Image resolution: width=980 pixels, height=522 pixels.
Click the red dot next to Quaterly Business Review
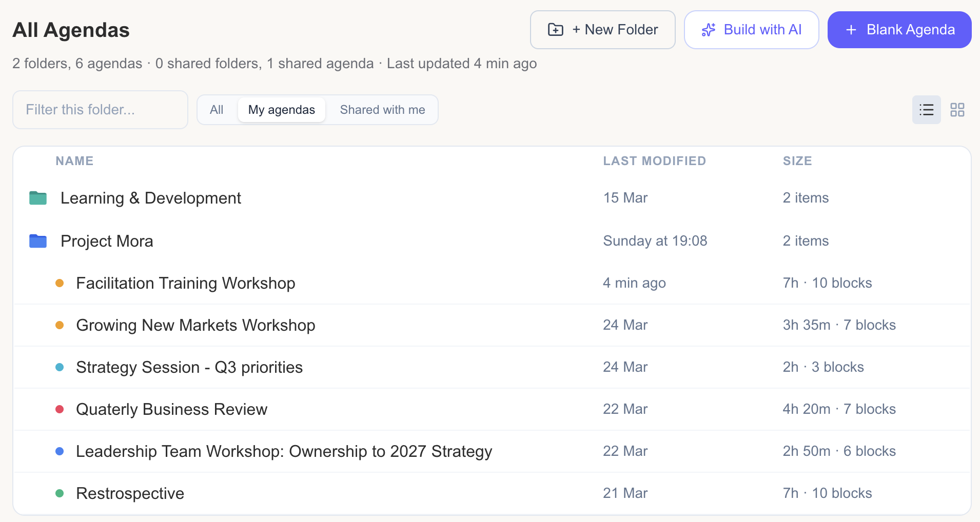tap(60, 409)
